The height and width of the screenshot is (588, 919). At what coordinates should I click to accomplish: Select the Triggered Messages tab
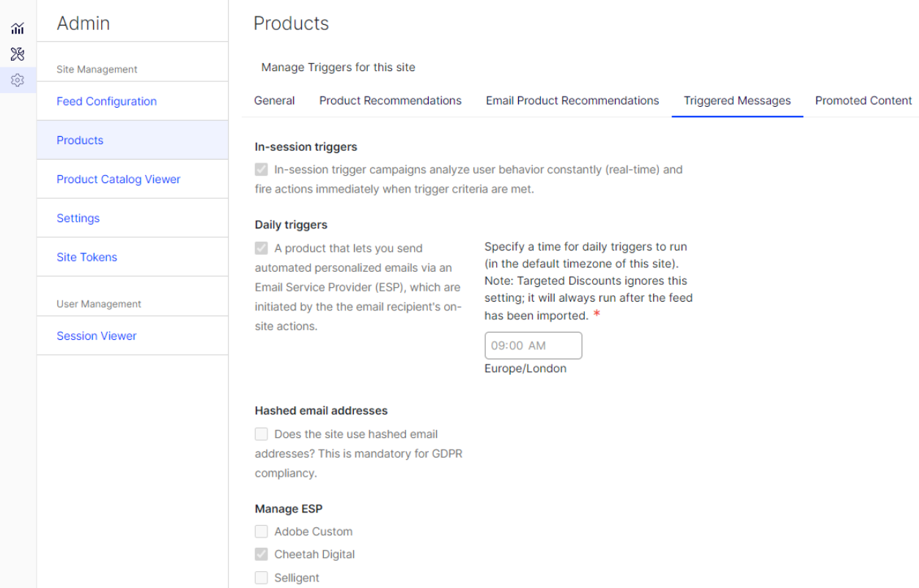coord(737,100)
